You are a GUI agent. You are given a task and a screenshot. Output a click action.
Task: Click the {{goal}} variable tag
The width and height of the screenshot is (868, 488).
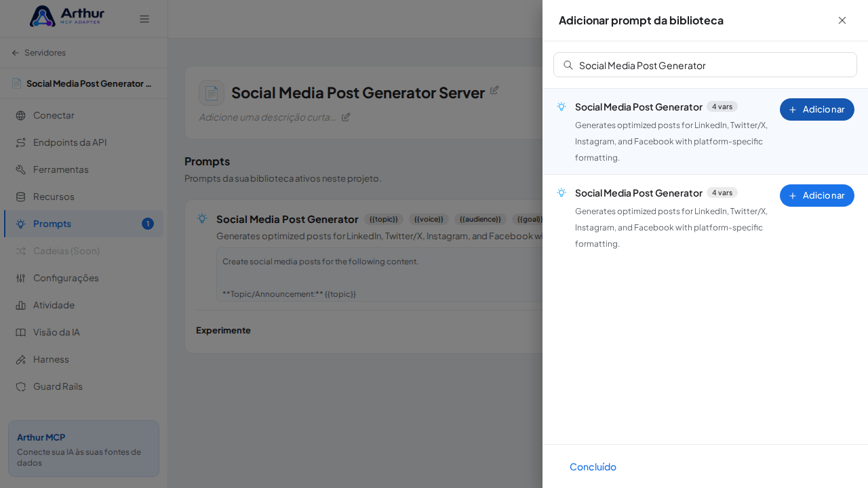click(528, 219)
